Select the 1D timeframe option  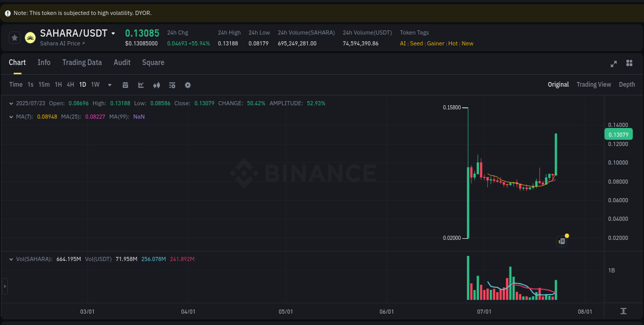pyautogui.click(x=82, y=84)
